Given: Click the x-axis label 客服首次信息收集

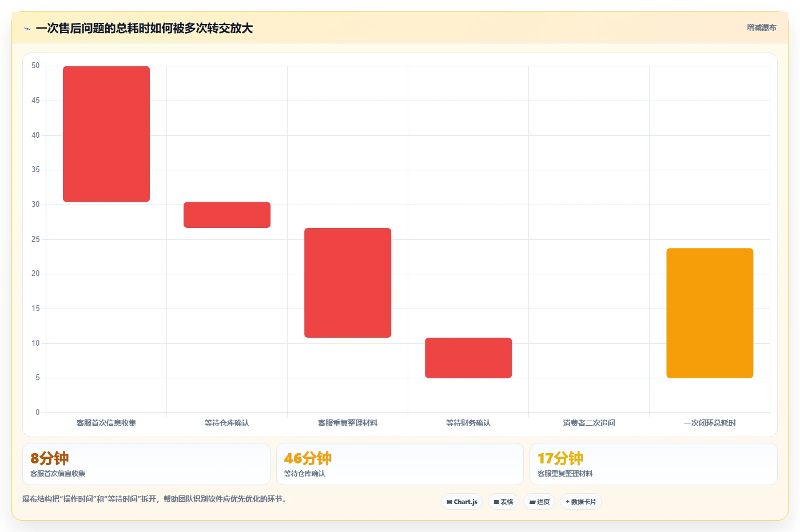Looking at the screenshot, I should pos(106,423).
